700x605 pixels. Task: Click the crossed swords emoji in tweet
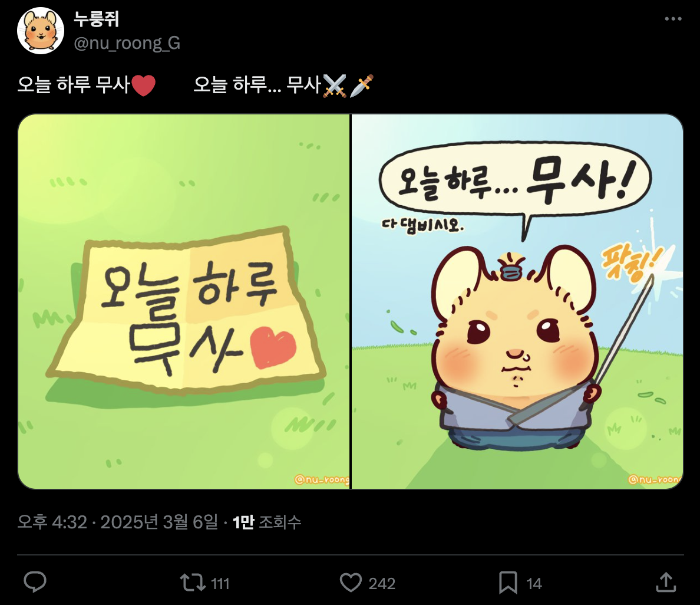tap(335, 86)
